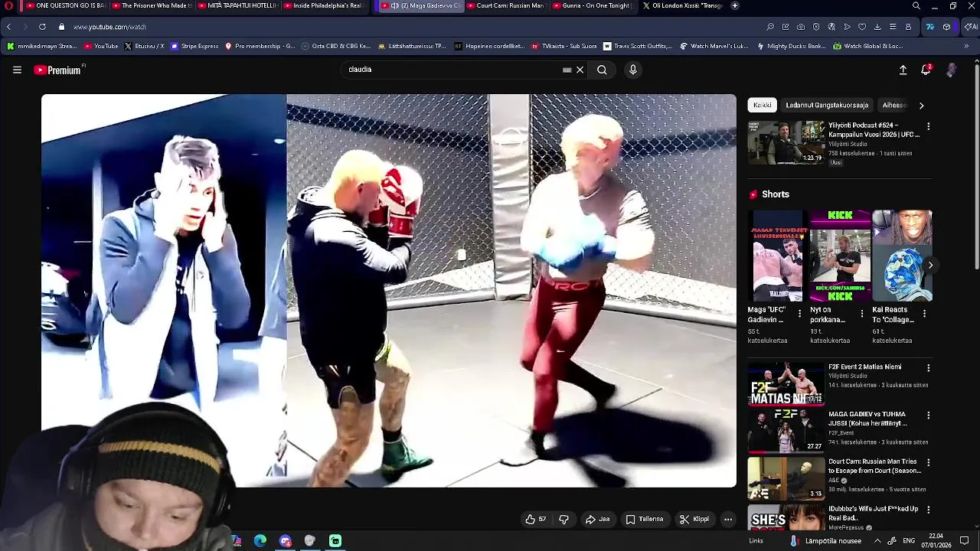Open YouTube notifications bell
The height and width of the screenshot is (551, 980).
[926, 70]
